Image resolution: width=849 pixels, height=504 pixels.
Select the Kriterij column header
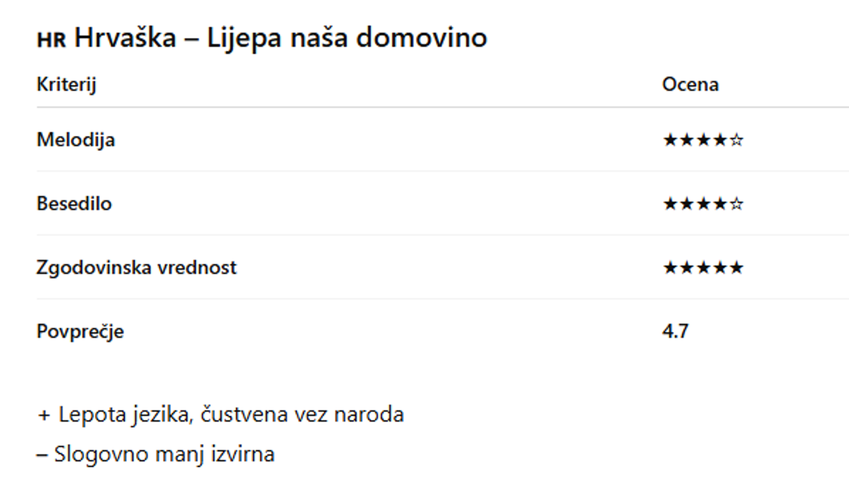[x=66, y=84]
